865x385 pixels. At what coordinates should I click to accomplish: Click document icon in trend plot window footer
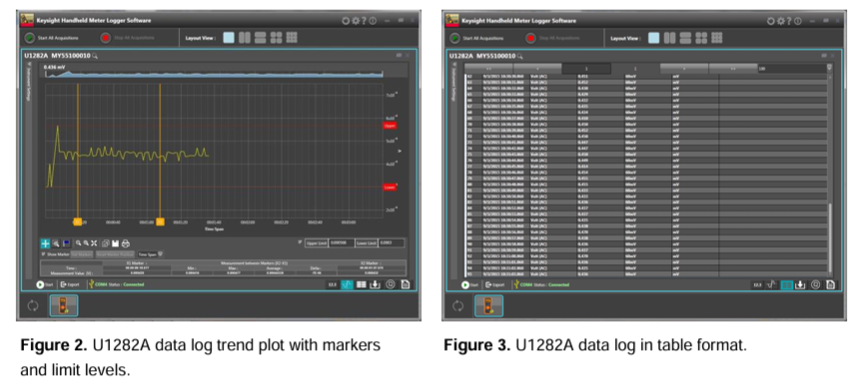[x=405, y=285]
